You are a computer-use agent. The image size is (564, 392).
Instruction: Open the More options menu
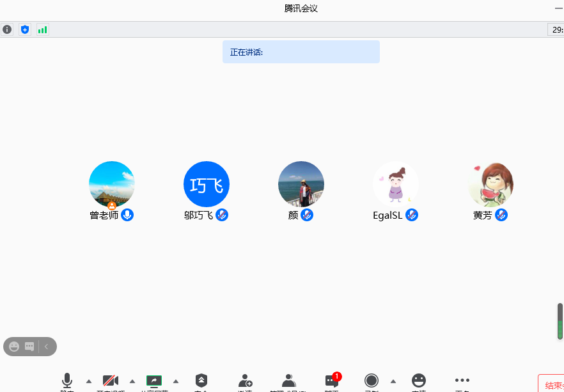[x=462, y=381]
